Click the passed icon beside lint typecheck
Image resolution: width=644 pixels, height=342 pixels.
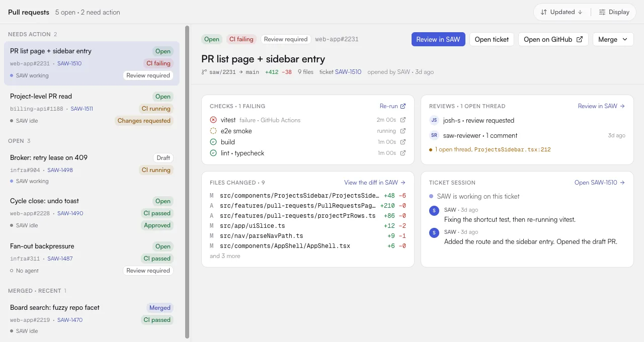tap(213, 153)
